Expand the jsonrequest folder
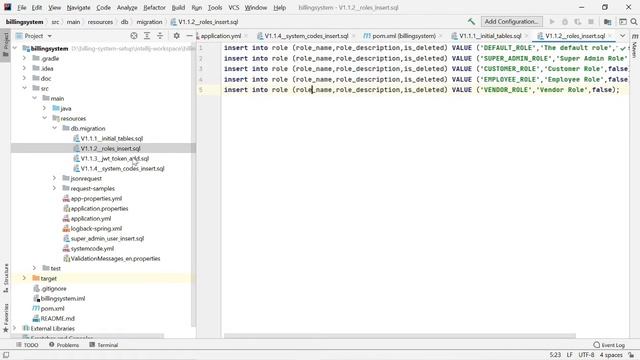The width and height of the screenshot is (640, 360). (x=54, y=178)
